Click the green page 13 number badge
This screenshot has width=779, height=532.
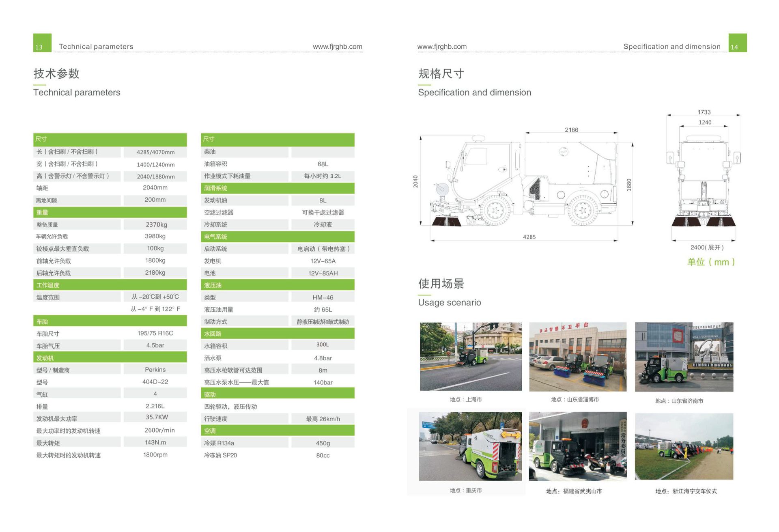point(42,43)
